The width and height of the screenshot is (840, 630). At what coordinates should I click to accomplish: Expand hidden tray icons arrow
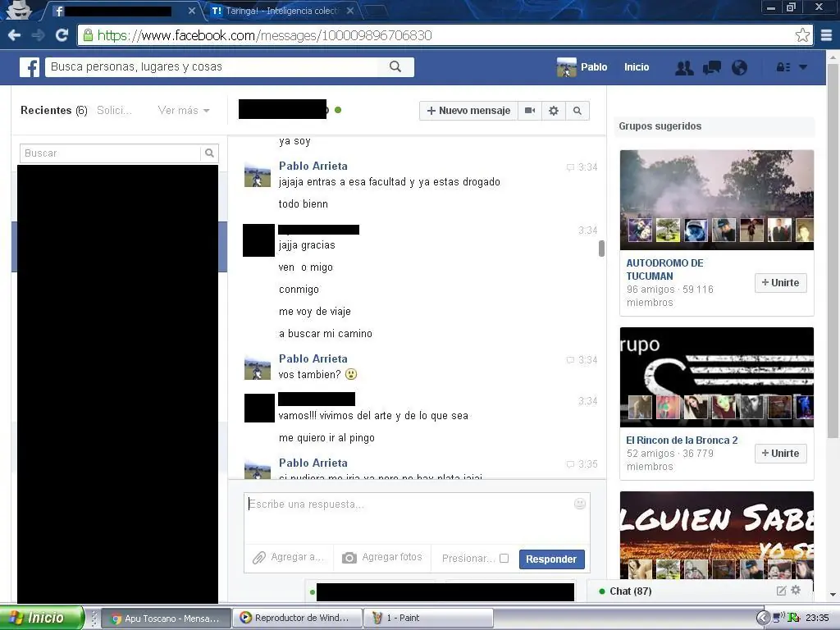763,619
